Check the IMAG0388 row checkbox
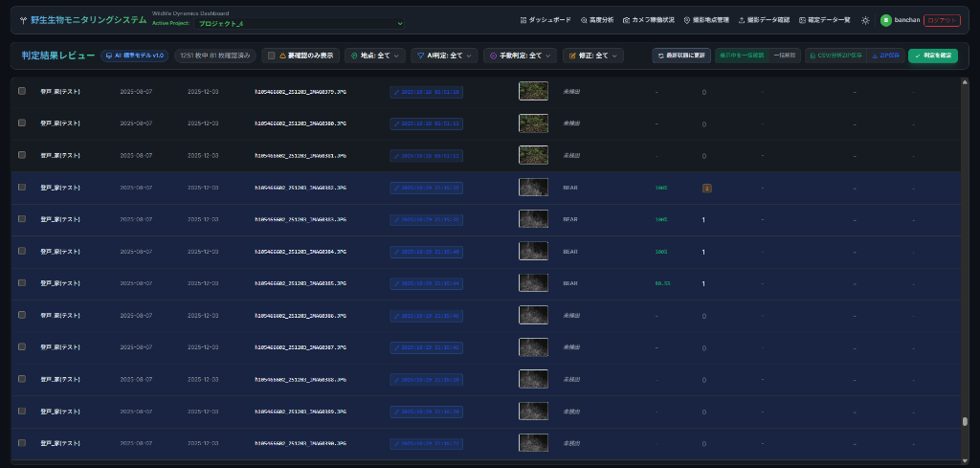980x468 pixels. click(x=22, y=379)
